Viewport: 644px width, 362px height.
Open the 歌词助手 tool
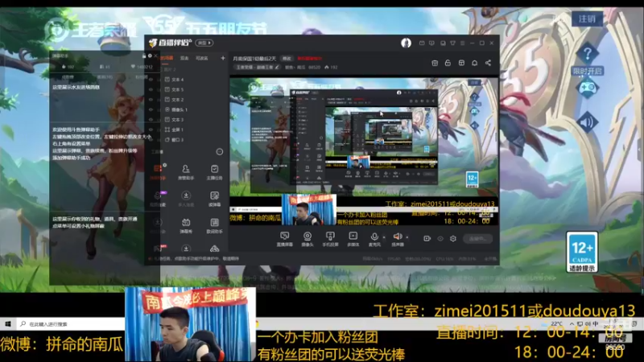214,225
